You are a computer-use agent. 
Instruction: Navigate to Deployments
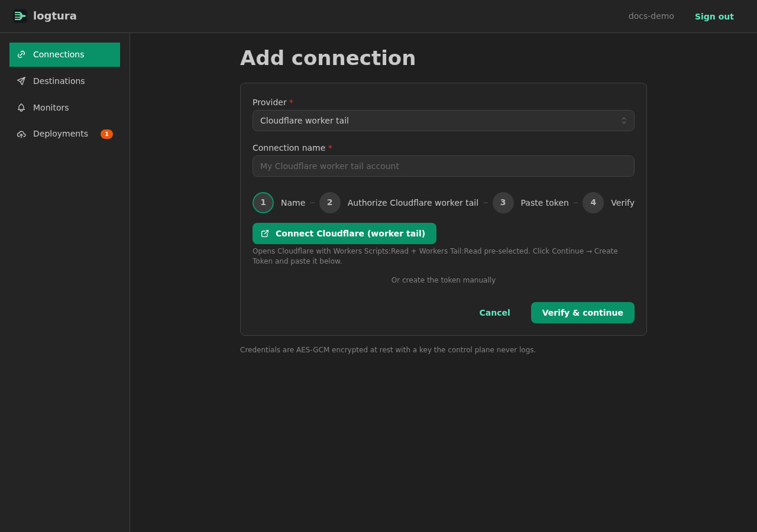(x=65, y=134)
